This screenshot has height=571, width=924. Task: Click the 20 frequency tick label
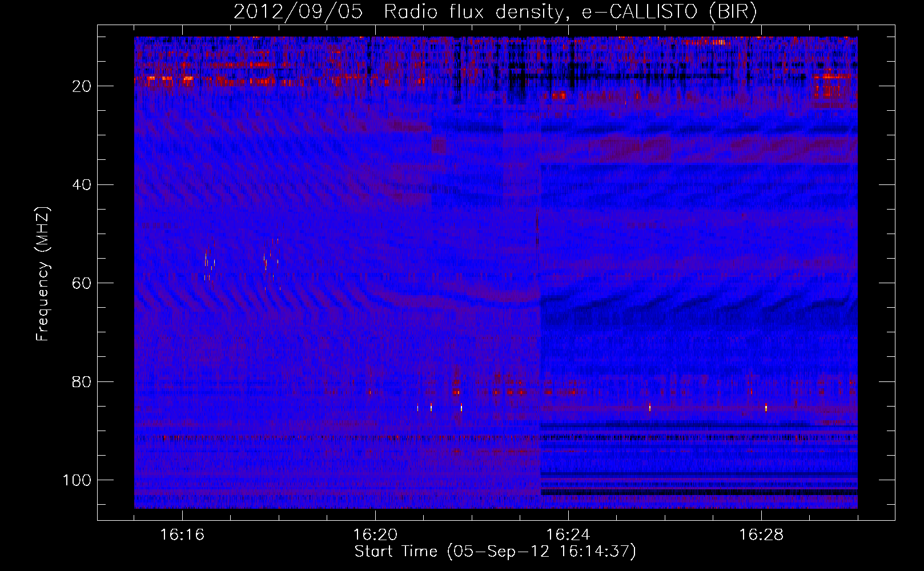[x=82, y=86]
